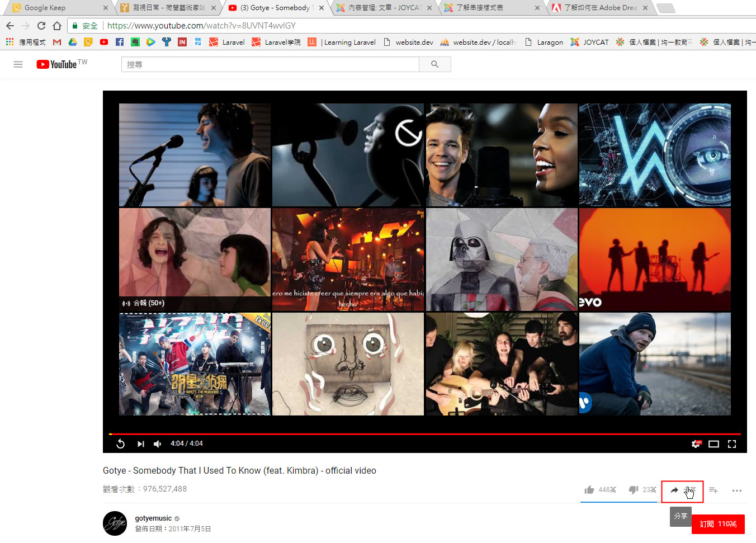Open the Laravel bookmark
Image resolution: width=756 pixels, height=543 pixels.
click(227, 42)
